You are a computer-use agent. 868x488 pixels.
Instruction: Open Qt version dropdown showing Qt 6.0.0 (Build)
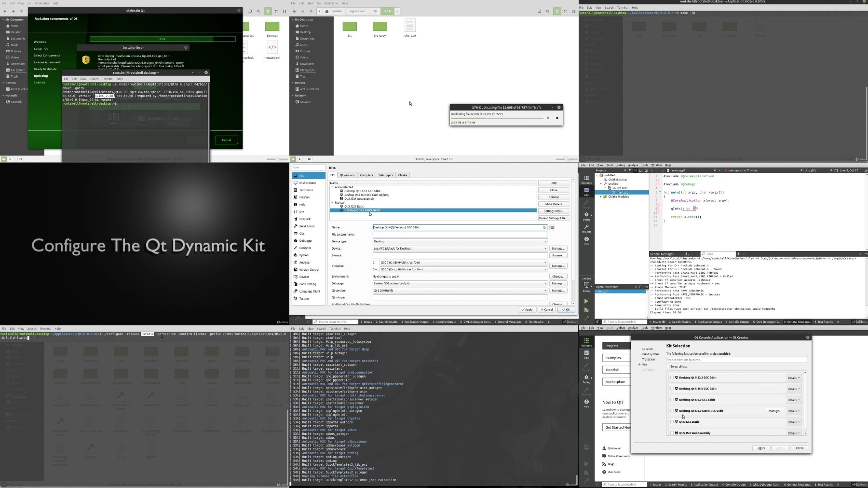[x=460, y=291]
